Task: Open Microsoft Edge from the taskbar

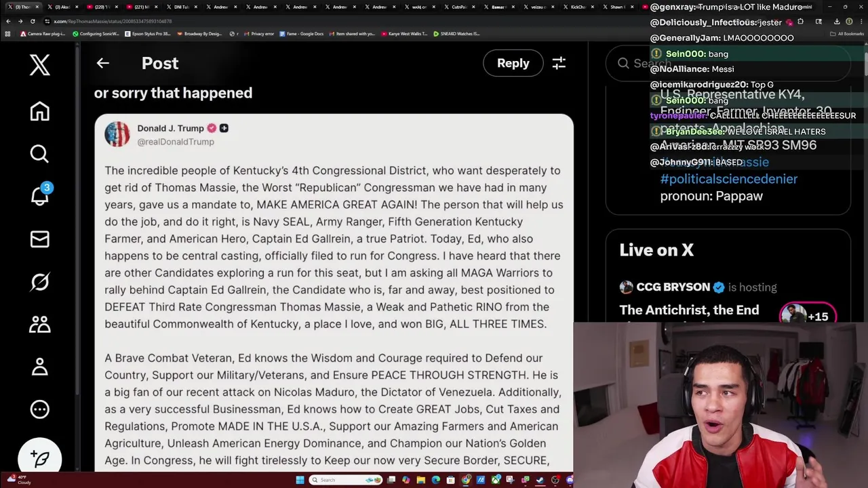Action: click(x=435, y=480)
